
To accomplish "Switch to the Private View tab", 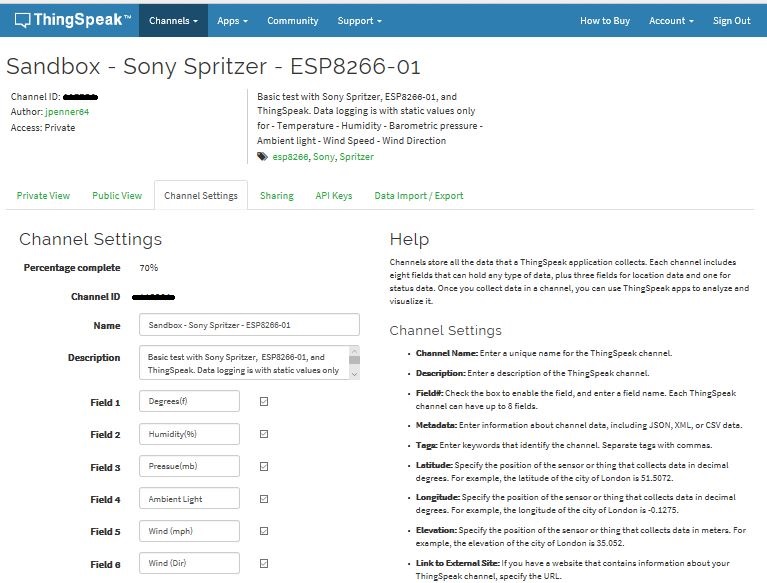I will (43, 196).
